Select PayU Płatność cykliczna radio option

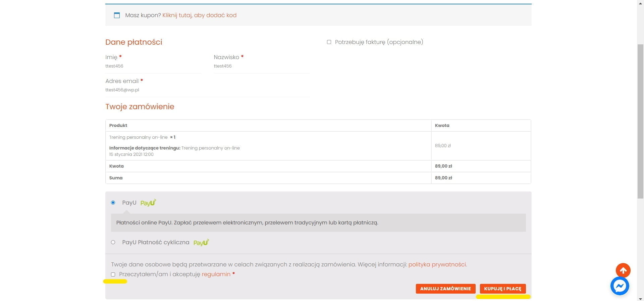pos(113,242)
